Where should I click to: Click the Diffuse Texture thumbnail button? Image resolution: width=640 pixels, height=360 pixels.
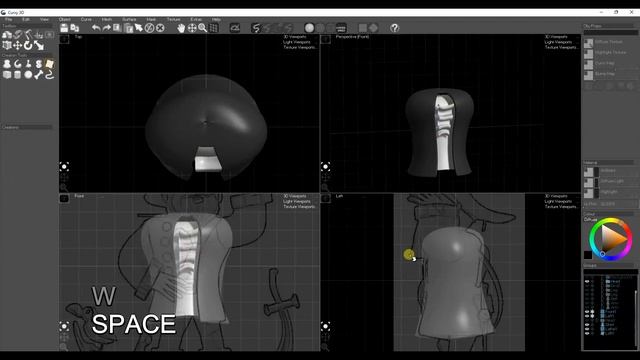click(x=588, y=43)
